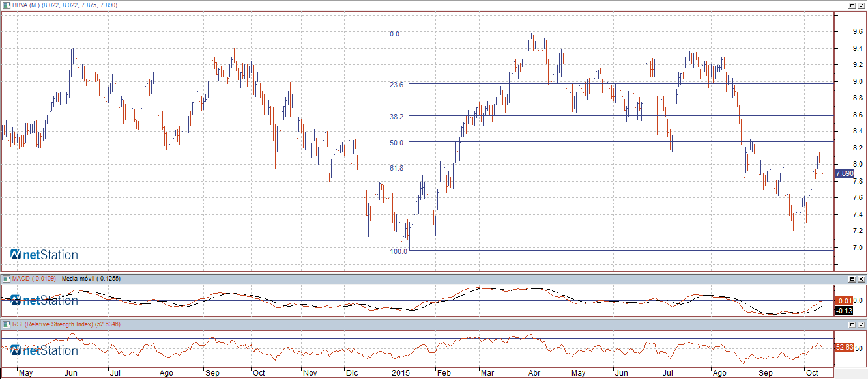Maximize the RSI indicator panel
The height and width of the screenshot is (379, 868).
click(x=853, y=324)
